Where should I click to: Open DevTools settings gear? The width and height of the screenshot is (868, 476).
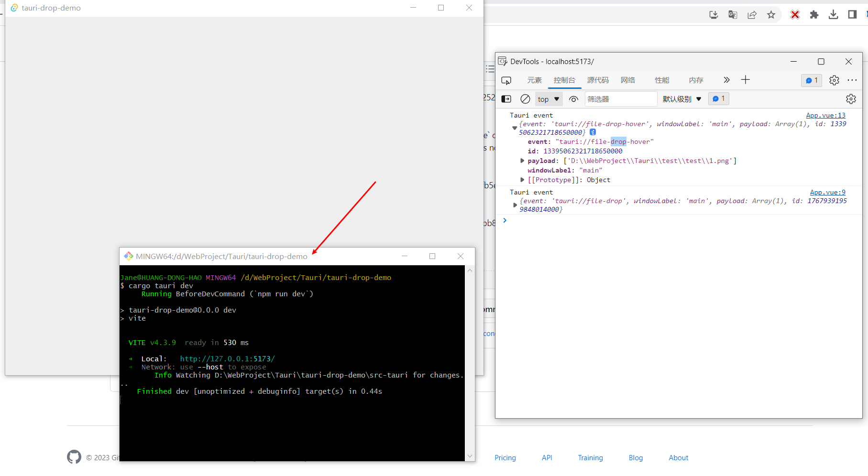(x=834, y=80)
